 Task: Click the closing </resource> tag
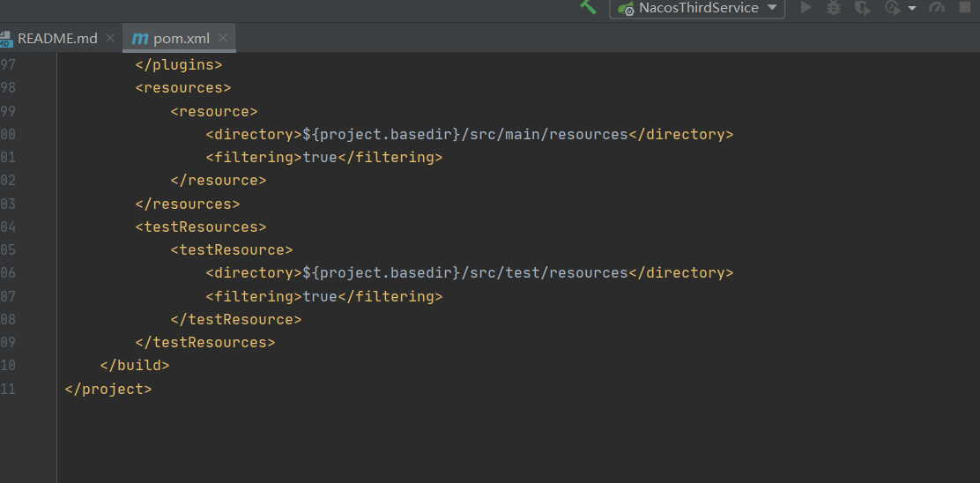coord(219,181)
